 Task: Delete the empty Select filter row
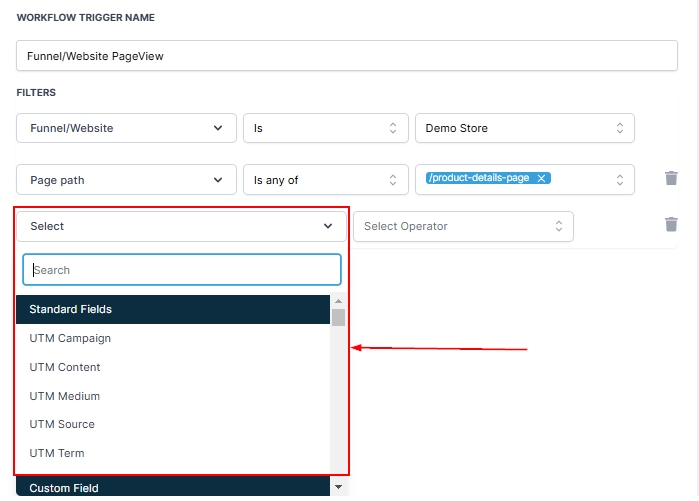click(671, 225)
